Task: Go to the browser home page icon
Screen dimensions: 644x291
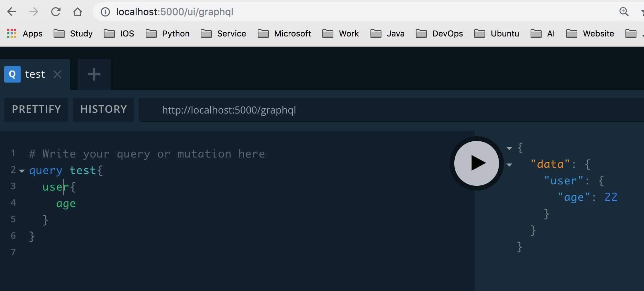Action: point(78,12)
